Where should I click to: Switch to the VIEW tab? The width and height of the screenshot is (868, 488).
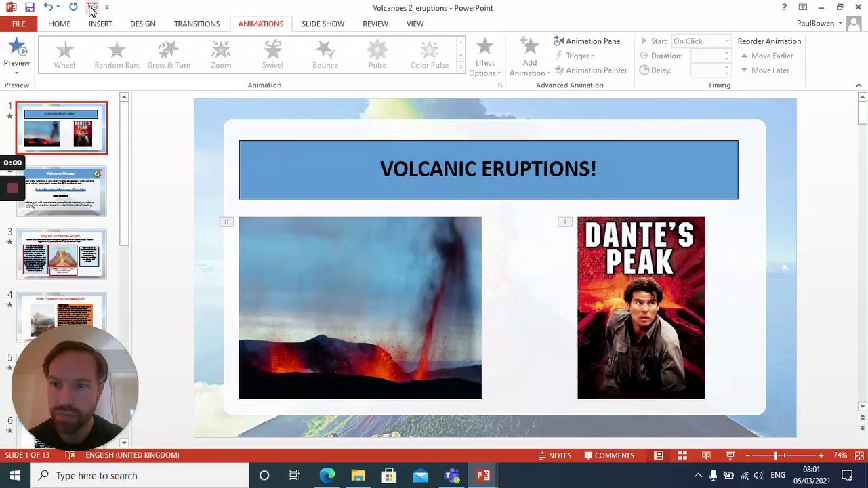[415, 24]
